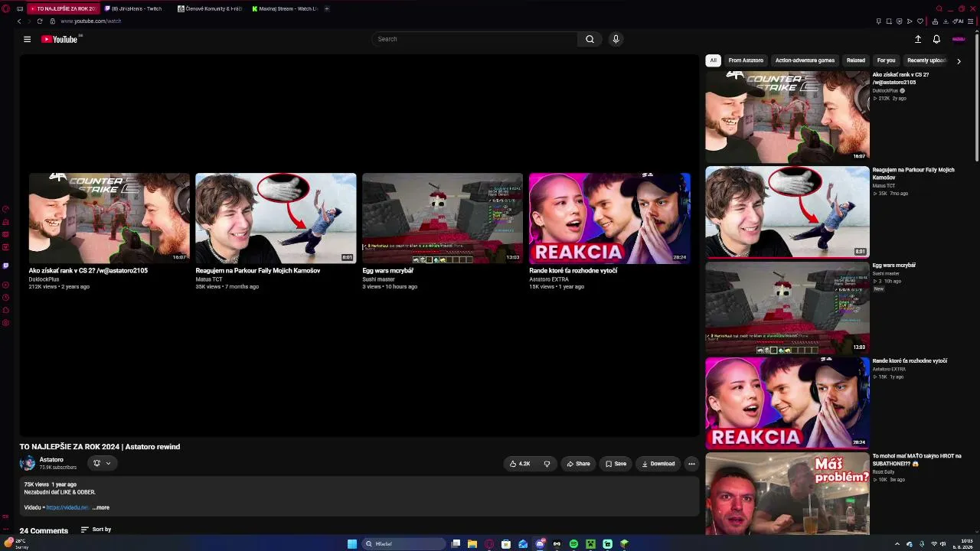Open sidebar thumbnail 'Máš problém?' video
The image size is (980, 551).
pos(787,494)
